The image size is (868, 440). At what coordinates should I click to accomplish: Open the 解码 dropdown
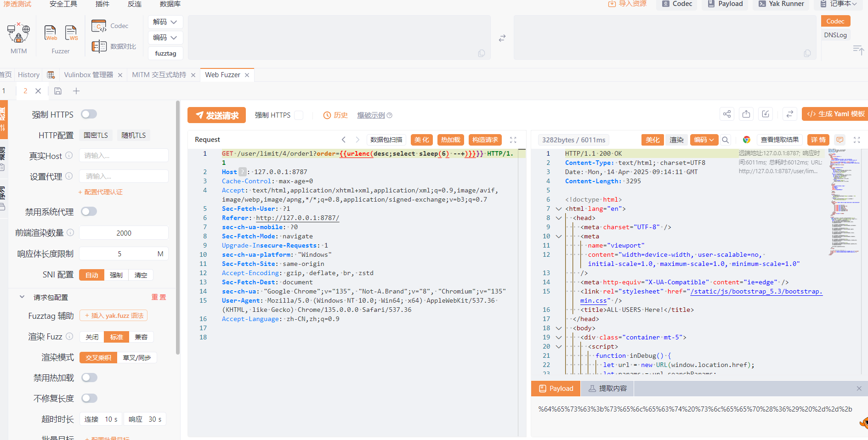pos(165,22)
